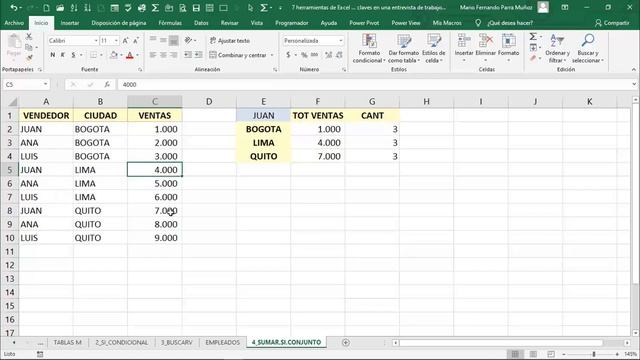The width and height of the screenshot is (640, 360).
Task: Click the Name Box showing C5
Action: (x=26, y=84)
